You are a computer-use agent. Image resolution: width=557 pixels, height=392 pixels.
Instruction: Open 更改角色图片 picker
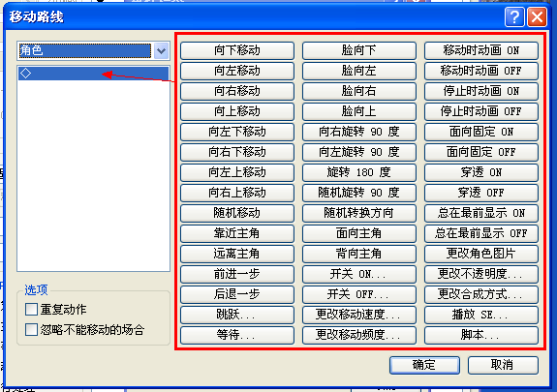pyautogui.click(x=481, y=254)
